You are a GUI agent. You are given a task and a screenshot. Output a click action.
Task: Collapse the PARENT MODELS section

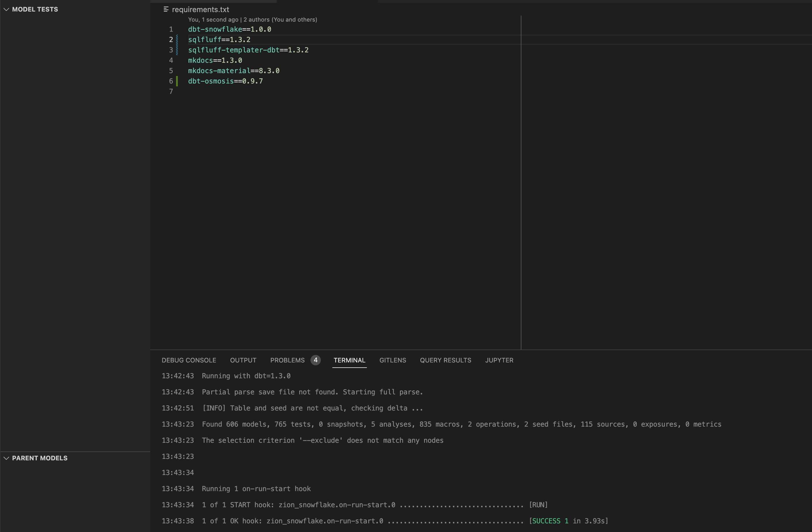point(6,458)
